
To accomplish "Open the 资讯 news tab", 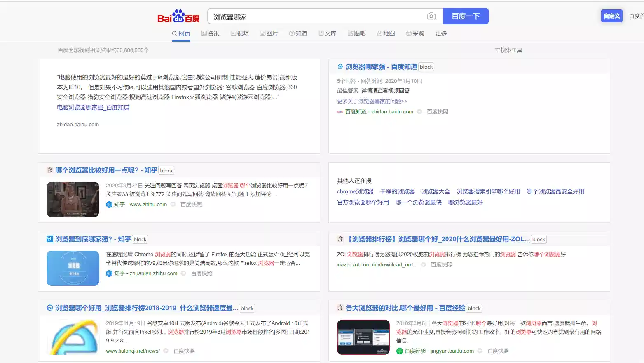I will point(210,33).
